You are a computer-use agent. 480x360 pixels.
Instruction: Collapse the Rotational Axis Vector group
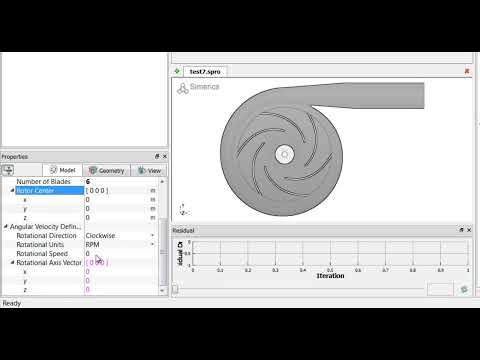pyautogui.click(x=12, y=262)
